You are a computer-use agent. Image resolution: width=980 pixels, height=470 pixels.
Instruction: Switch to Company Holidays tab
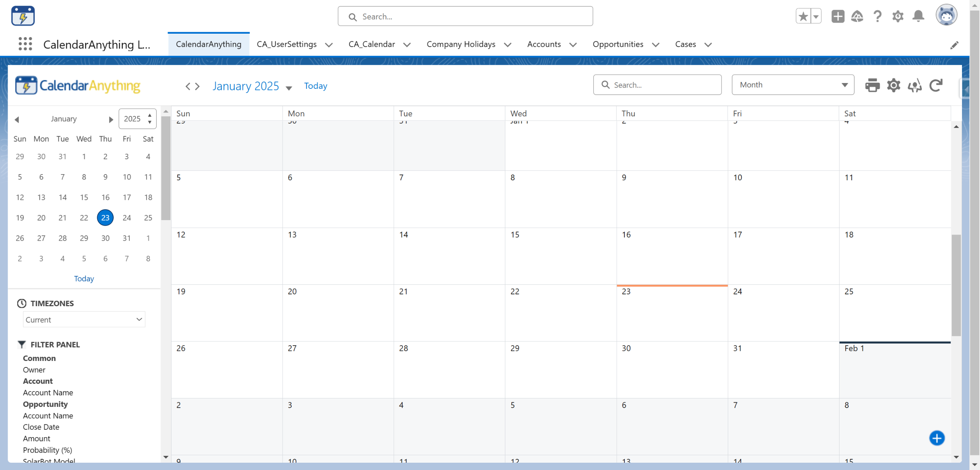pyautogui.click(x=461, y=44)
